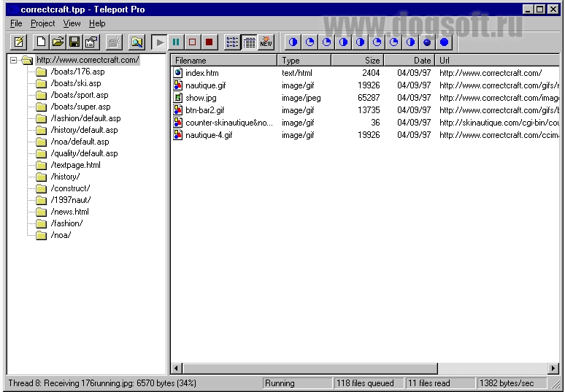565x392 pixels.
Task: Click the 65287 size value
Action: click(369, 98)
